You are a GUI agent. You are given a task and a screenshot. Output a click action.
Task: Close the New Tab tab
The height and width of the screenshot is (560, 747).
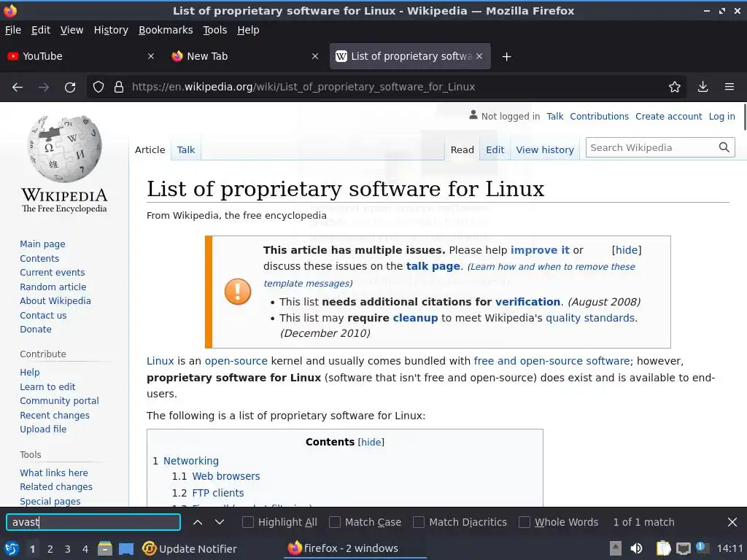[315, 56]
